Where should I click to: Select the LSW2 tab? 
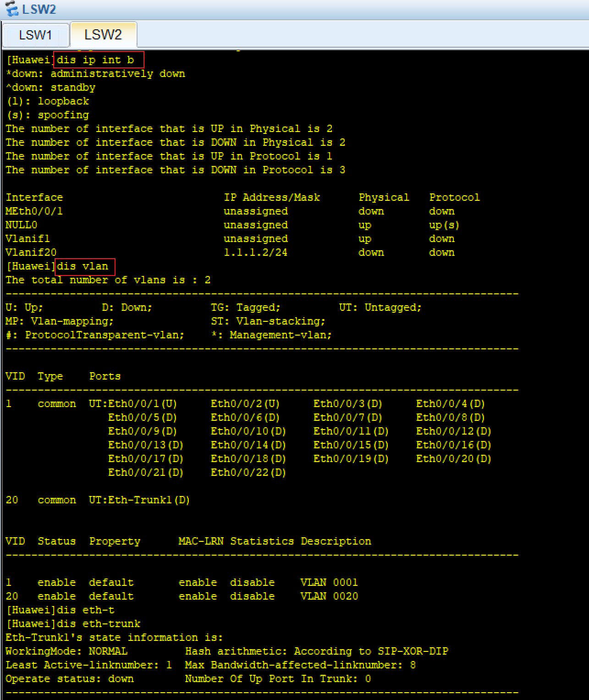[103, 34]
